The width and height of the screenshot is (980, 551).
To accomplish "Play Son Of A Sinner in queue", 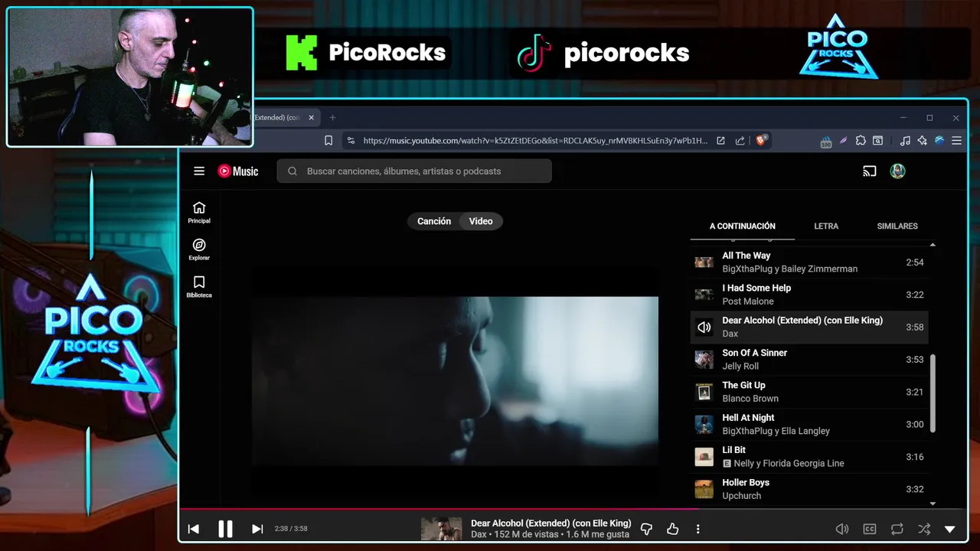I will tap(809, 360).
